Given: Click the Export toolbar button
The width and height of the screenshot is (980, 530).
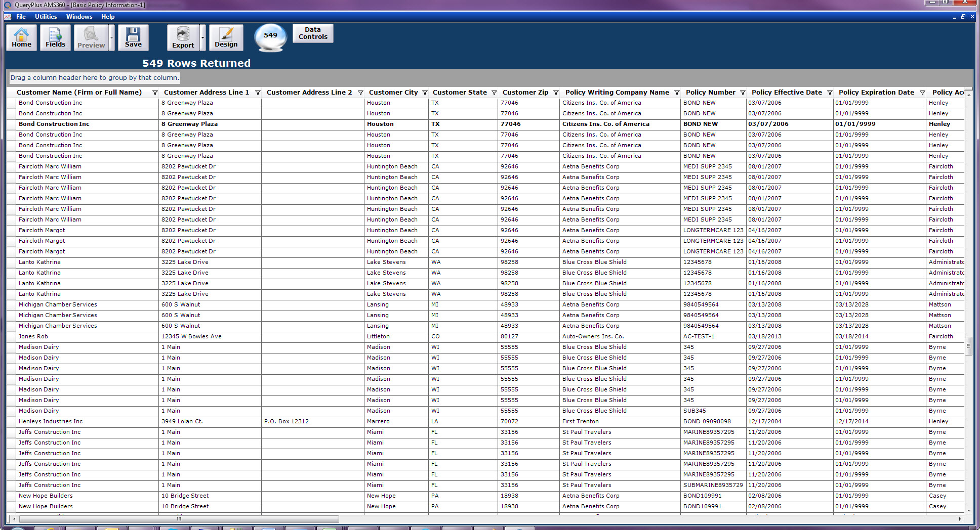Looking at the screenshot, I should [x=183, y=37].
